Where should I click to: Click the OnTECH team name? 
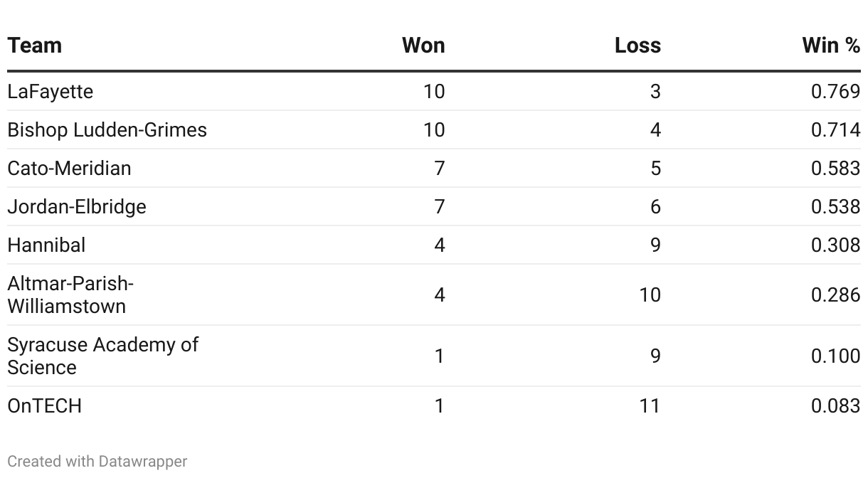point(45,406)
